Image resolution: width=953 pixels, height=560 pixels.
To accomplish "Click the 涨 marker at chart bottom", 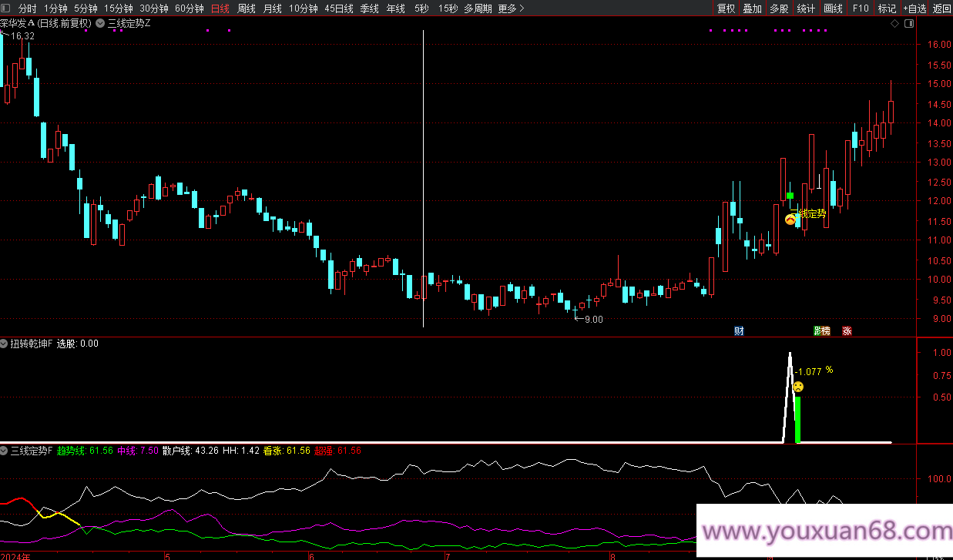I will (847, 331).
